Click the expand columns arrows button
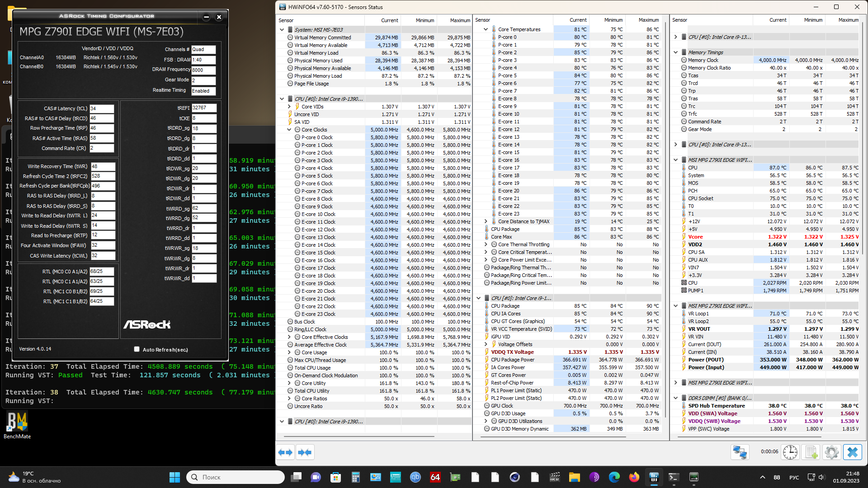 285,452
